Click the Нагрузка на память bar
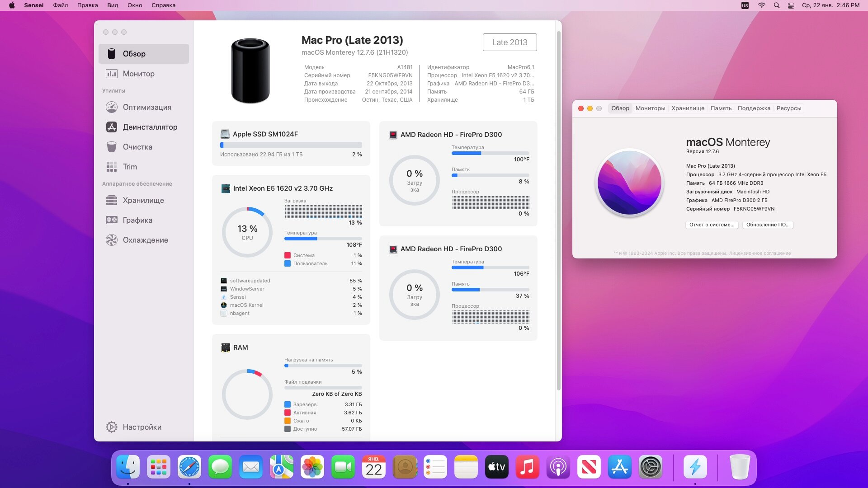This screenshot has height=488, width=868. point(323,366)
